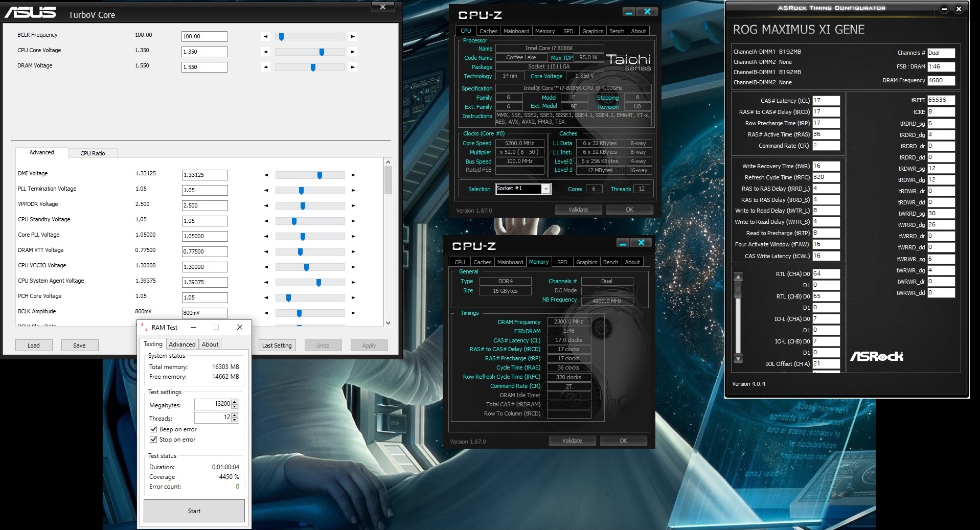Click the DRAM Frequency field in ASRock Configurator
980x530 pixels.
941,80
